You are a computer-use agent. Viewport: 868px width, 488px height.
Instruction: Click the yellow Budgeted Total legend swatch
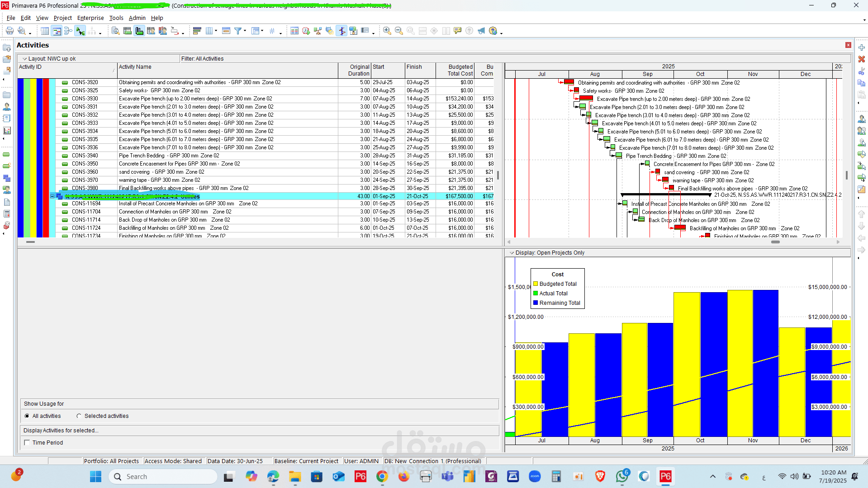536,284
